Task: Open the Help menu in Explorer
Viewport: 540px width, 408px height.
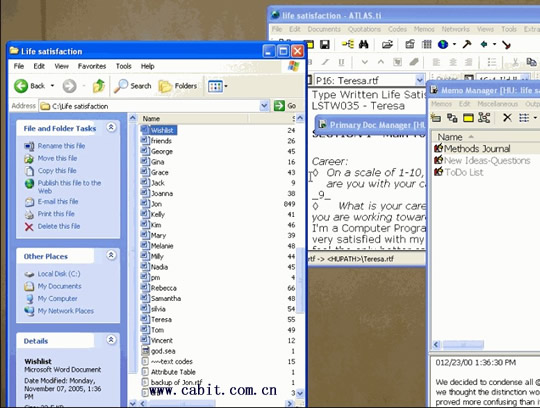Action: [147, 66]
